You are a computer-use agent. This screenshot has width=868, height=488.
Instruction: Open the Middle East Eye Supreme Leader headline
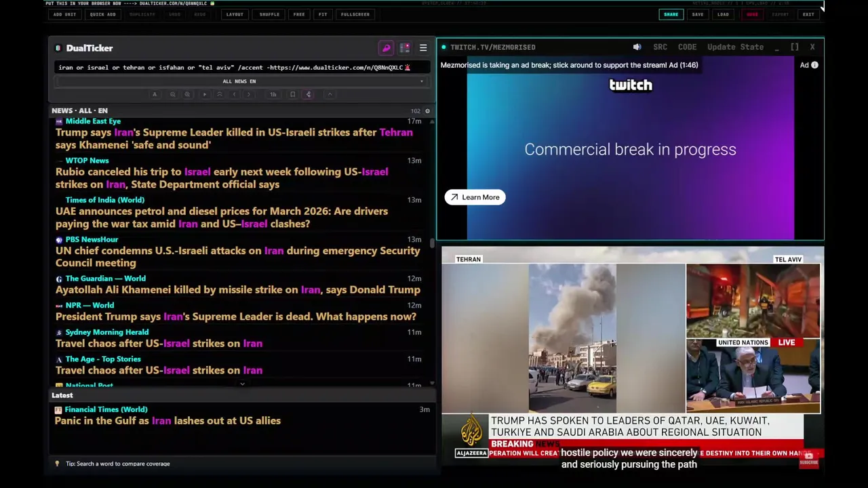[234, 138]
